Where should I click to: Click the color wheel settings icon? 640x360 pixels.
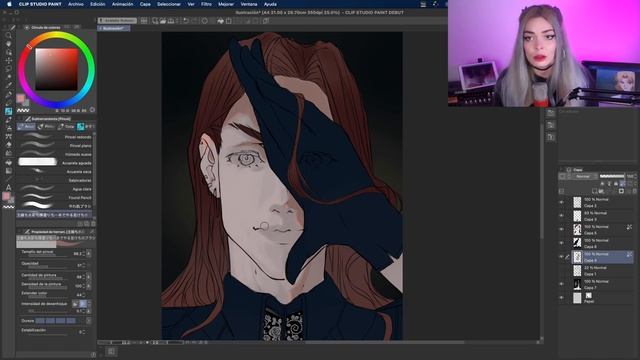(92, 110)
